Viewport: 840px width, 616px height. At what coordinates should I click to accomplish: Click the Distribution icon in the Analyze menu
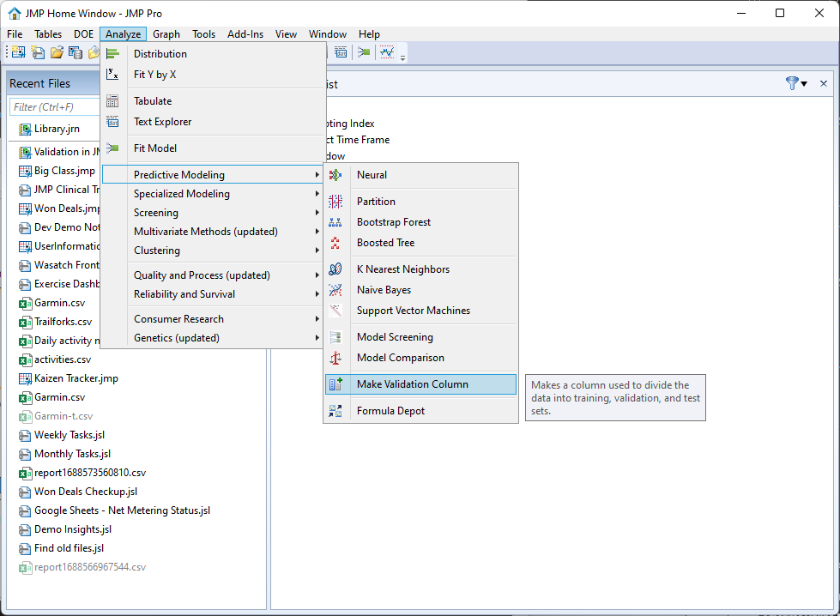coord(112,54)
